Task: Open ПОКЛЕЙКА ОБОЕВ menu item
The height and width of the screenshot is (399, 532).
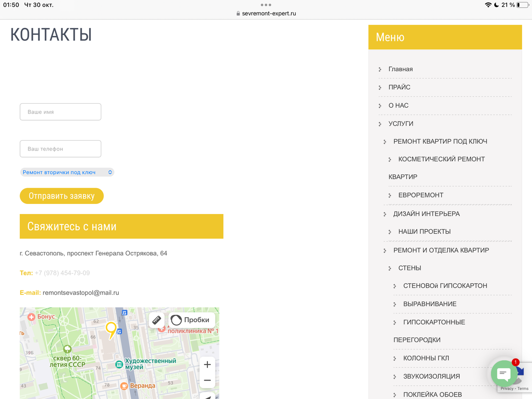Action: pos(433,395)
